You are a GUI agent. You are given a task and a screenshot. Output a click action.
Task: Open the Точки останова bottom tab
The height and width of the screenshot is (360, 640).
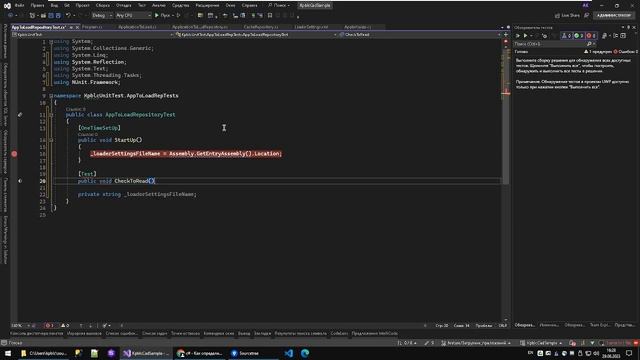[x=185, y=333]
